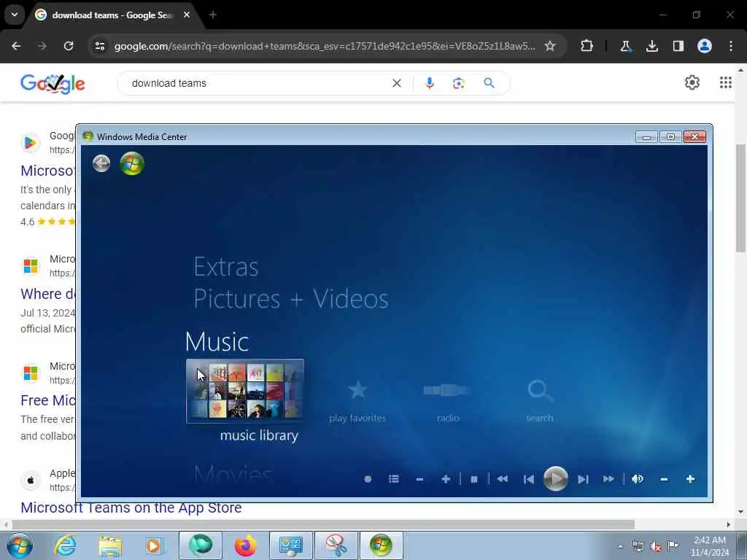Open the music library tile
Screen dimensions: 747x560
click(244, 391)
